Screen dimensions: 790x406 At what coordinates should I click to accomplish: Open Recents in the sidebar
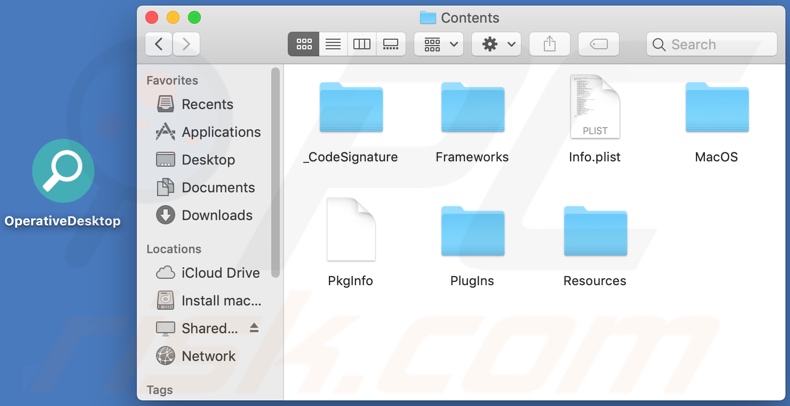[x=207, y=104]
